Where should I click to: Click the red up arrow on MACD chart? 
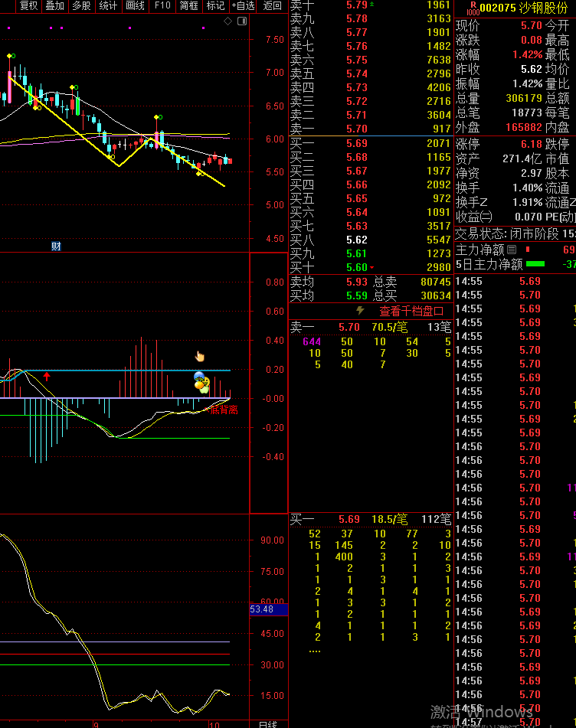tap(47, 376)
